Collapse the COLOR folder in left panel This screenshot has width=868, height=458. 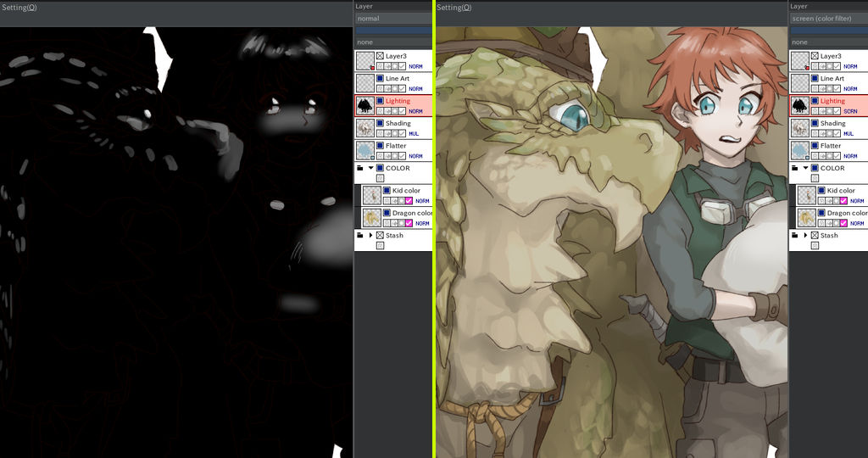371,168
